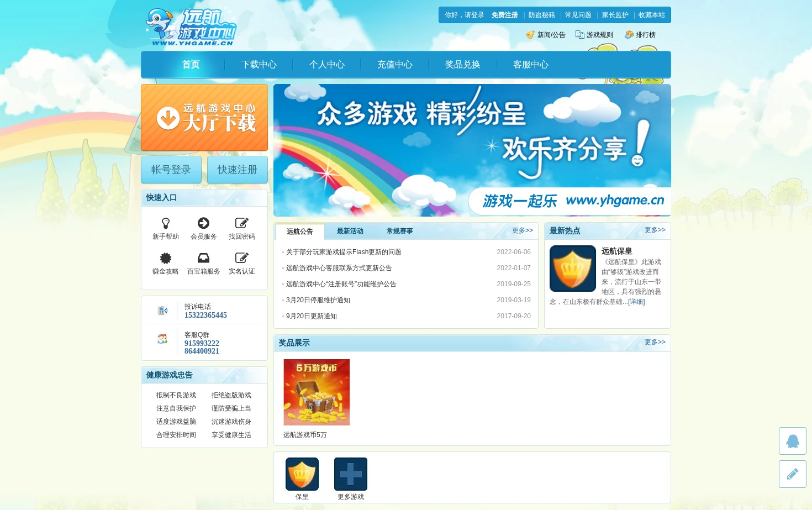Click phone number 15322365445

[205, 315]
